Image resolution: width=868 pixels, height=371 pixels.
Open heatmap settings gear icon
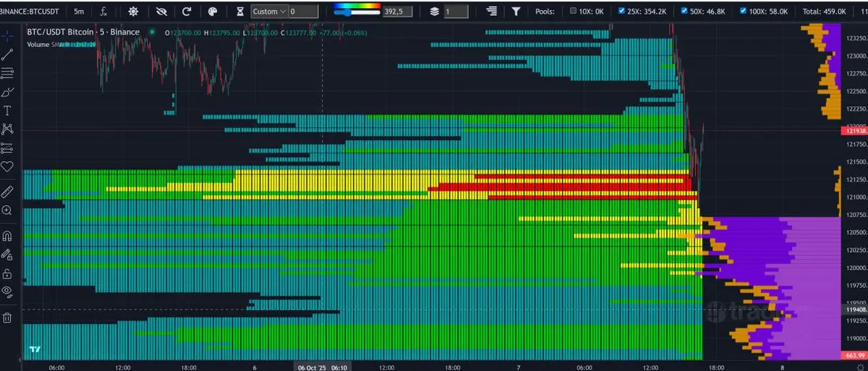(133, 12)
